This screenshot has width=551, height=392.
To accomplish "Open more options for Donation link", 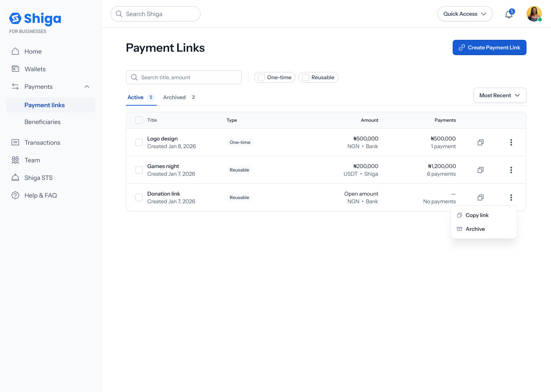I will tap(511, 198).
